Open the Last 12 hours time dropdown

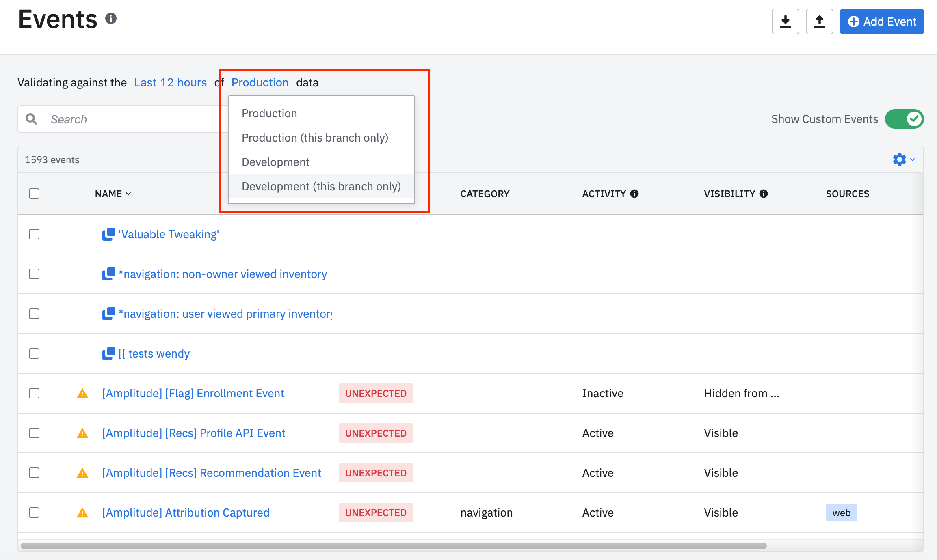pos(170,82)
